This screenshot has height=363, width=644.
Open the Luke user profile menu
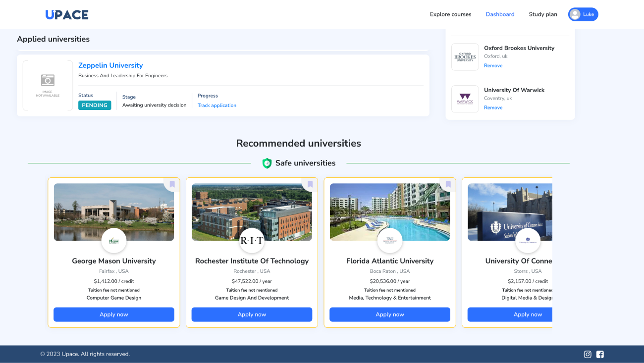(x=583, y=14)
